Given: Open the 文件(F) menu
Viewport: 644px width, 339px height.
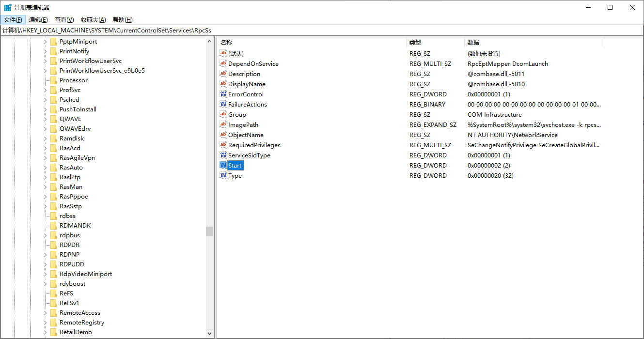Looking at the screenshot, I should click(x=13, y=19).
